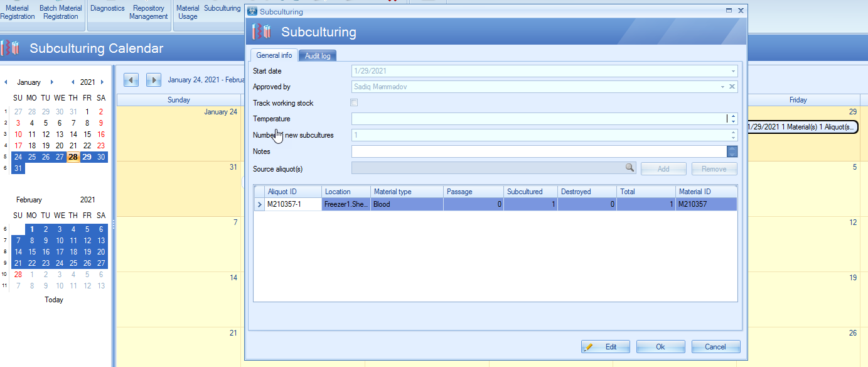Toggle the Track working stock checkbox
The height and width of the screenshot is (367, 868).
point(354,102)
